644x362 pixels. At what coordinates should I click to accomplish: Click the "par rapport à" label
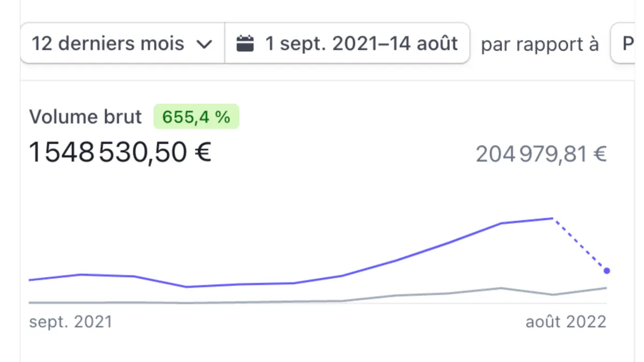click(539, 45)
